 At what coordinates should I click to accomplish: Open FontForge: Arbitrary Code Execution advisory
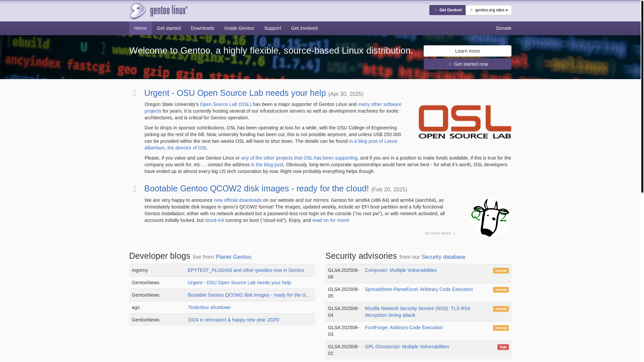click(404, 327)
